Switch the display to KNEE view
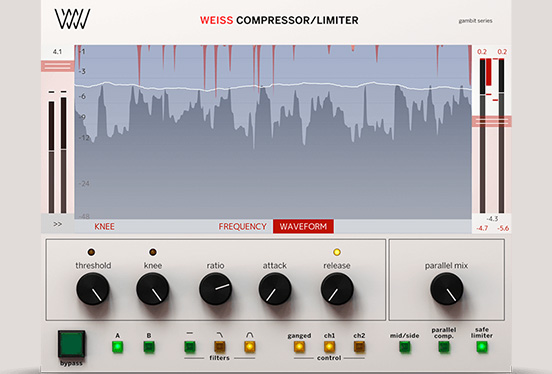552x374 pixels. pos(104,226)
